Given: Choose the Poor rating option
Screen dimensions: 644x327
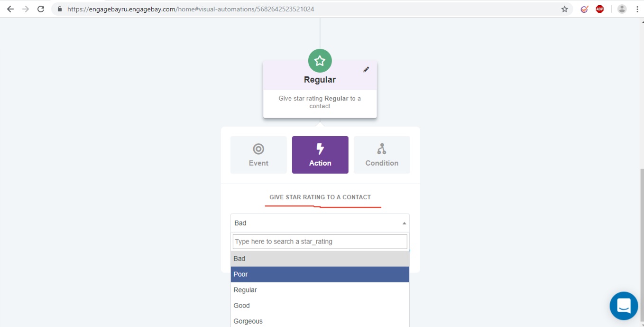Looking at the screenshot, I should [x=320, y=274].
